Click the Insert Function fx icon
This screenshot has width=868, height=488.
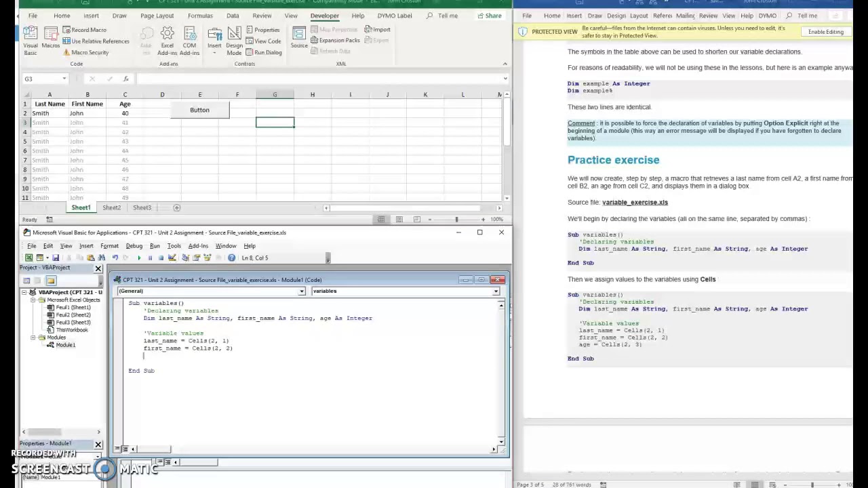click(126, 79)
